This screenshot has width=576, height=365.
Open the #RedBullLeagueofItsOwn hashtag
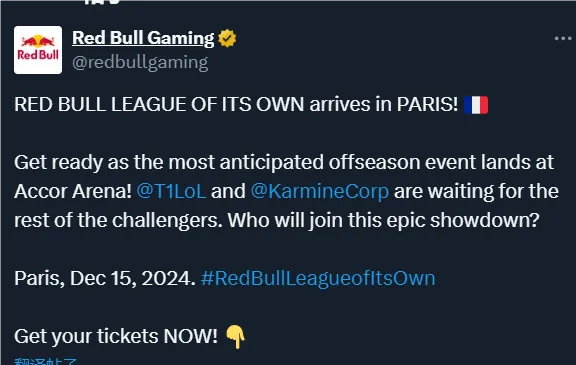[x=318, y=278]
